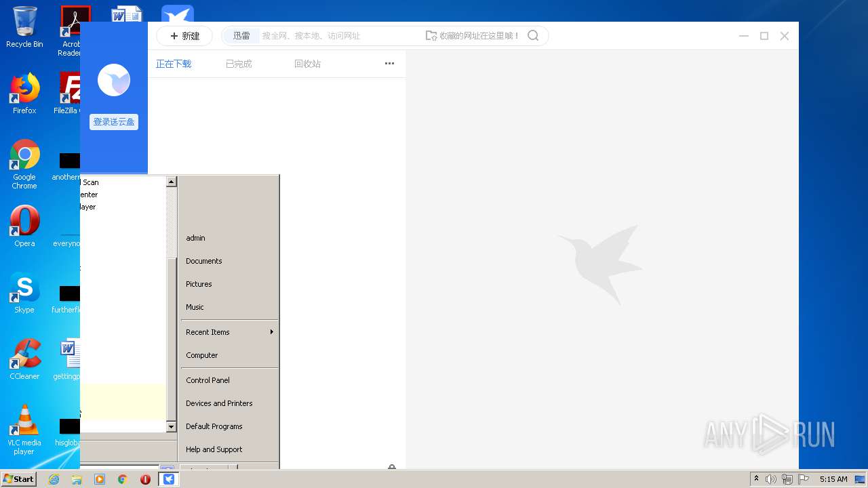Focus the Xunlei search address field
Image resolution: width=868 pixels, height=488 pixels.
click(x=339, y=36)
